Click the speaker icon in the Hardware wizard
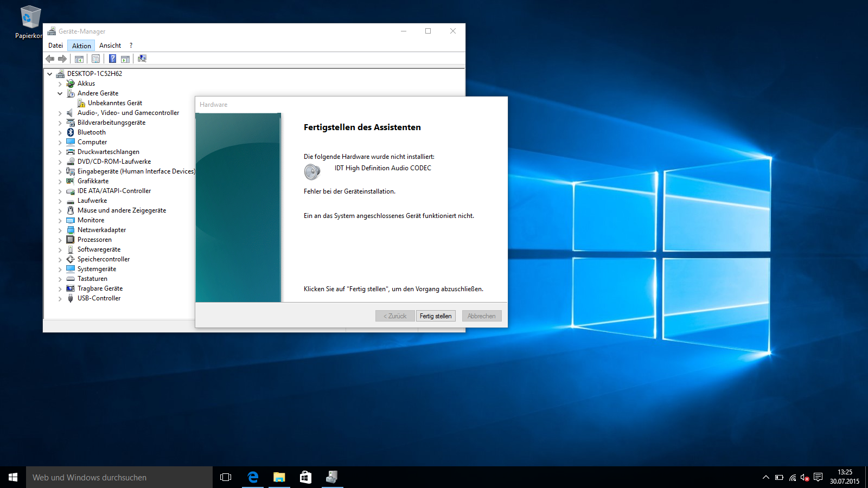The height and width of the screenshot is (488, 868). [x=312, y=172]
